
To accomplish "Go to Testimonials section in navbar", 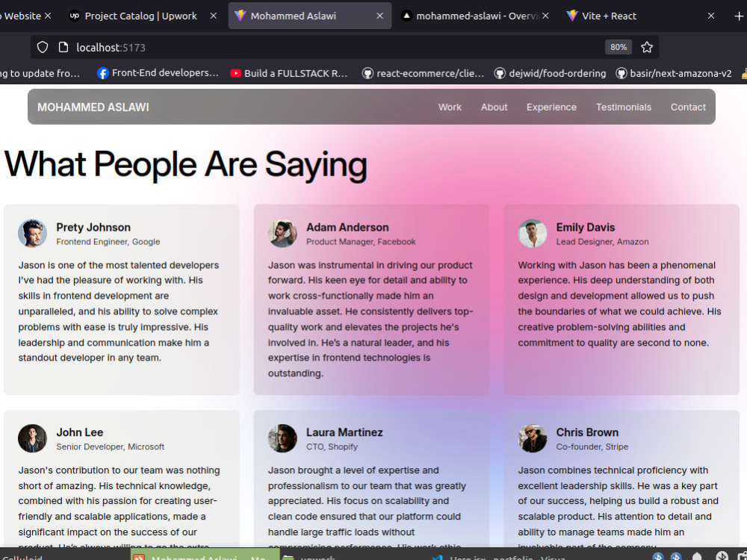I will point(623,107).
